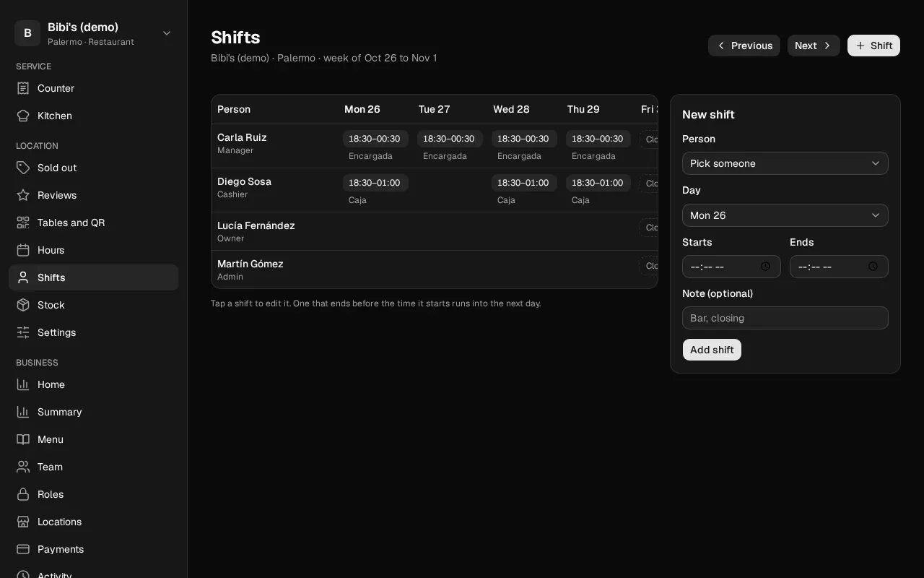Viewport: 924px width, 578px height.
Task: Go to the Previous week
Action: [x=744, y=46]
